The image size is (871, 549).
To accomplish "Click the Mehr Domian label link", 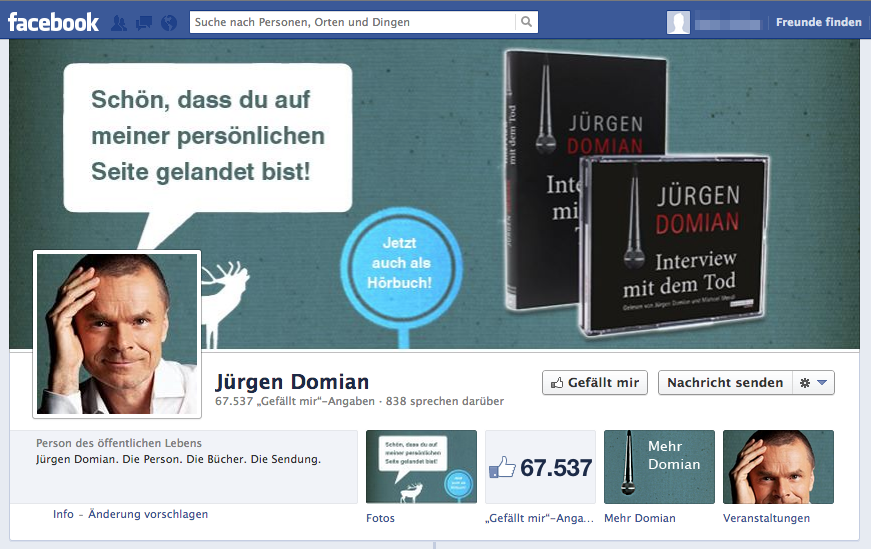I will click(640, 518).
